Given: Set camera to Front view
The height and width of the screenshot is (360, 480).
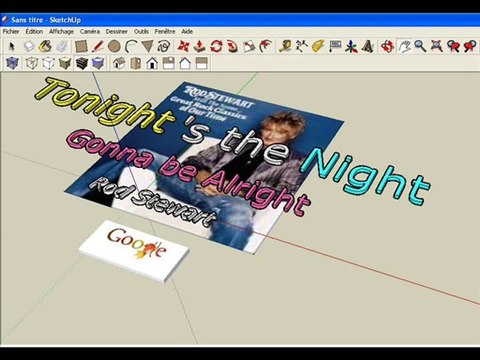Looking at the screenshot, I should coord(152,63).
